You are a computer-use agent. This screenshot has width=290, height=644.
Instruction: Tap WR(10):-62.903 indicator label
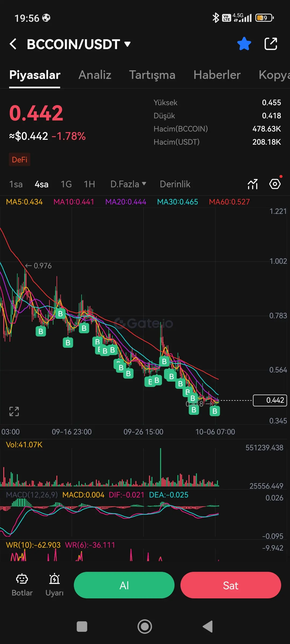point(33,545)
